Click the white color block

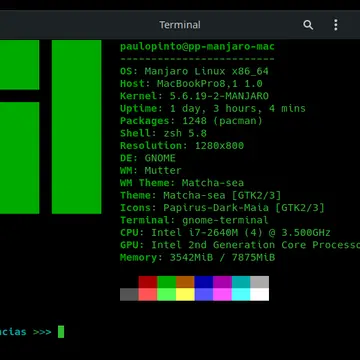tap(260, 294)
